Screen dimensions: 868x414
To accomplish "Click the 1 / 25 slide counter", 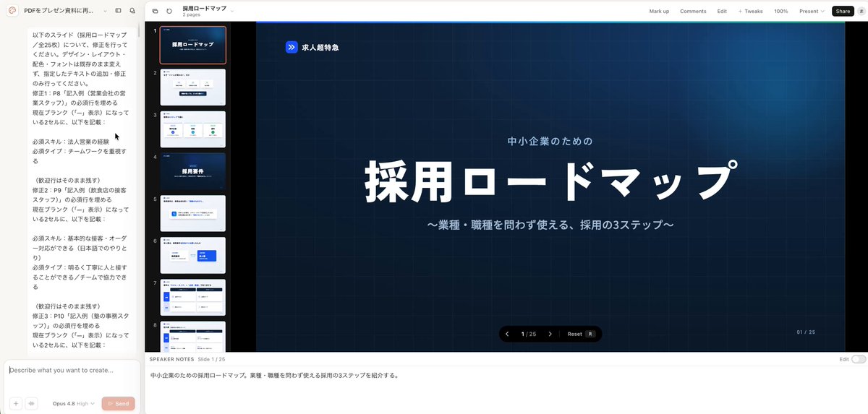I will 529,334.
